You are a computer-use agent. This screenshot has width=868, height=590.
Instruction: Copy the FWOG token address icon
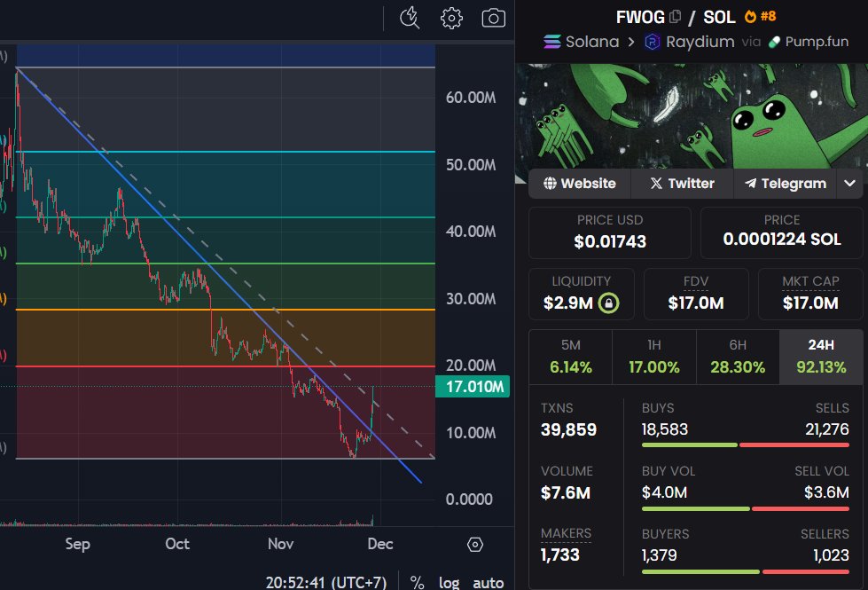click(x=675, y=17)
